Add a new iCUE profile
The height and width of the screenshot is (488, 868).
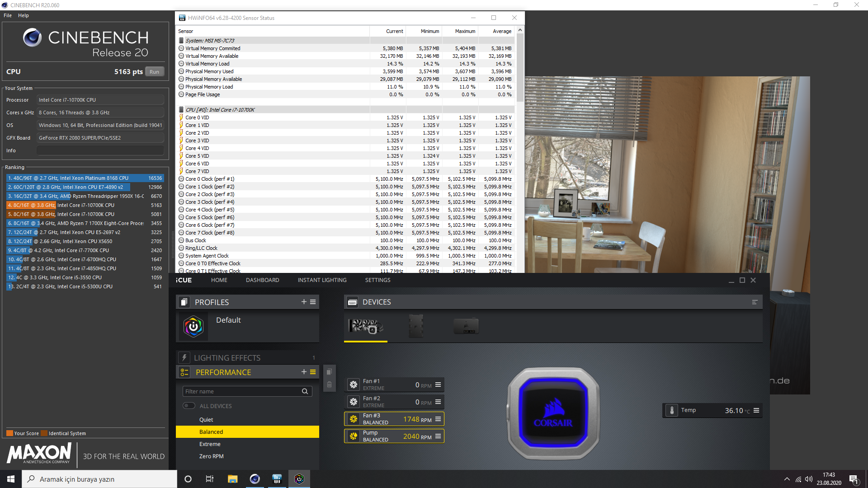point(304,302)
